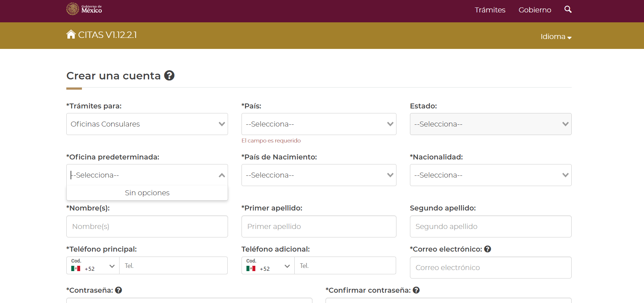Expand the Idioma language dropdown
644x303 pixels.
[555, 37]
